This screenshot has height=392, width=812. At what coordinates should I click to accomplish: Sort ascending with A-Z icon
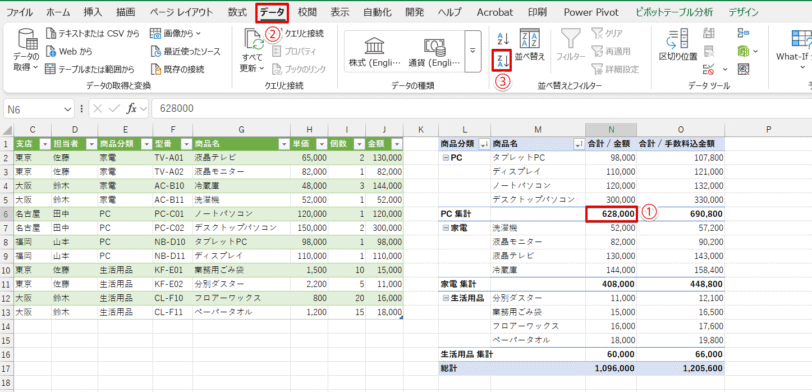tap(503, 38)
